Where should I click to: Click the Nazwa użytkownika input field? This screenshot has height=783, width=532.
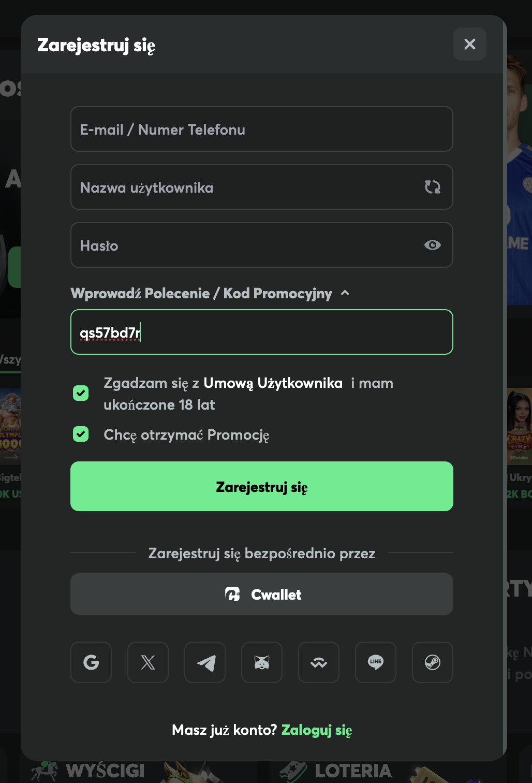(243, 187)
